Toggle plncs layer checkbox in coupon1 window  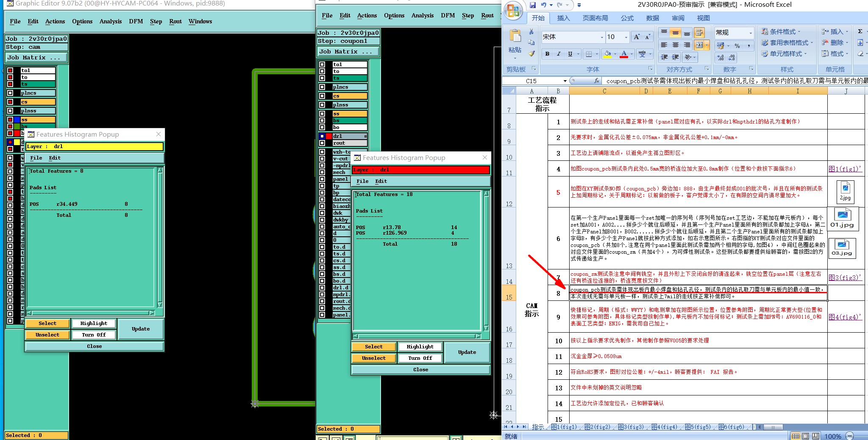[x=322, y=87]
